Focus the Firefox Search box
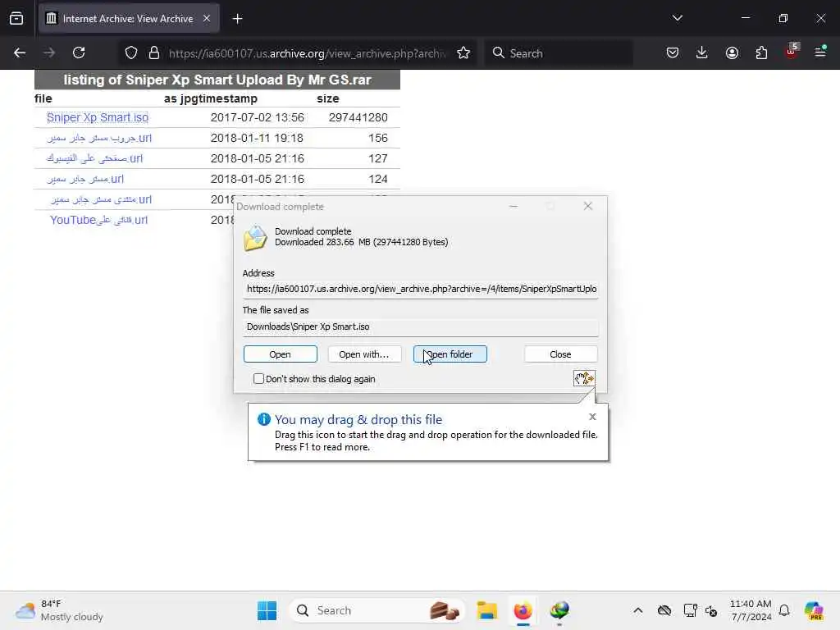840x630 pixels. pyautogui.click(x=559, y=53)
